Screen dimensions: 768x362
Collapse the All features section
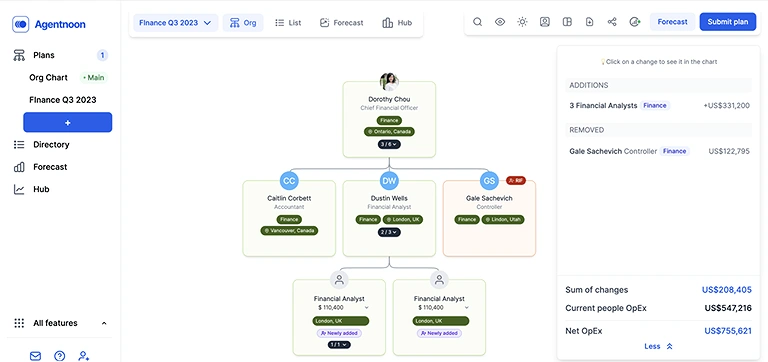pos(104,323)
